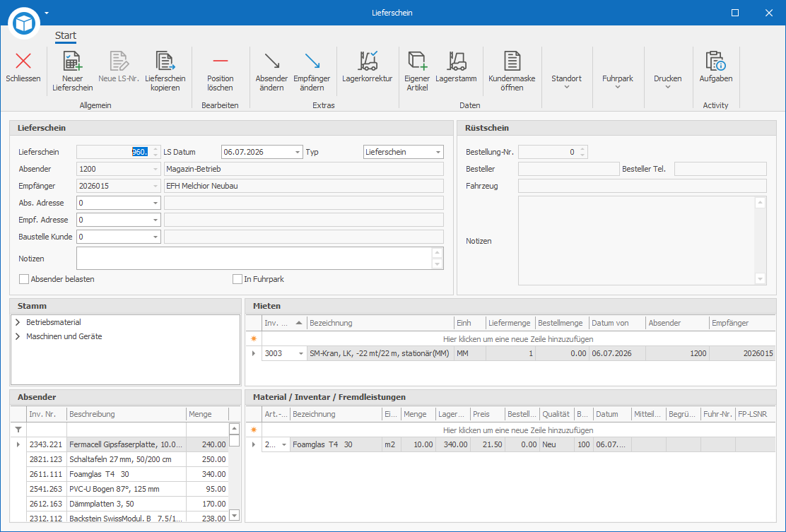Open LS Datum date picker dropdown
The width and height of the screenshot is (786, 532).
coord(298,152)
